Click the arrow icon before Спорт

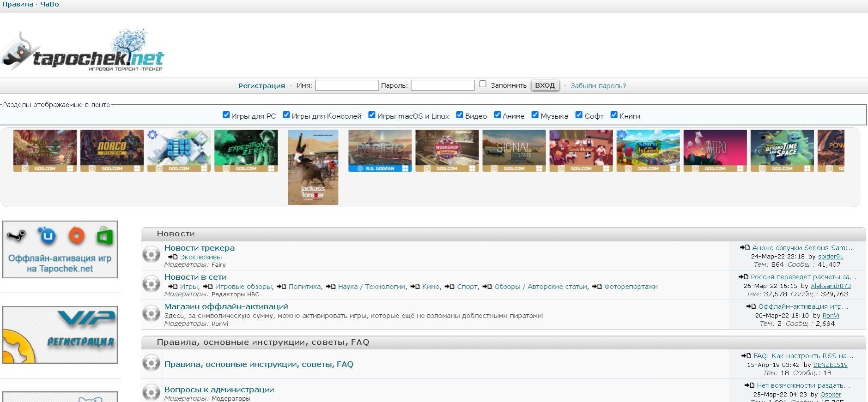(x=449, y=287)
